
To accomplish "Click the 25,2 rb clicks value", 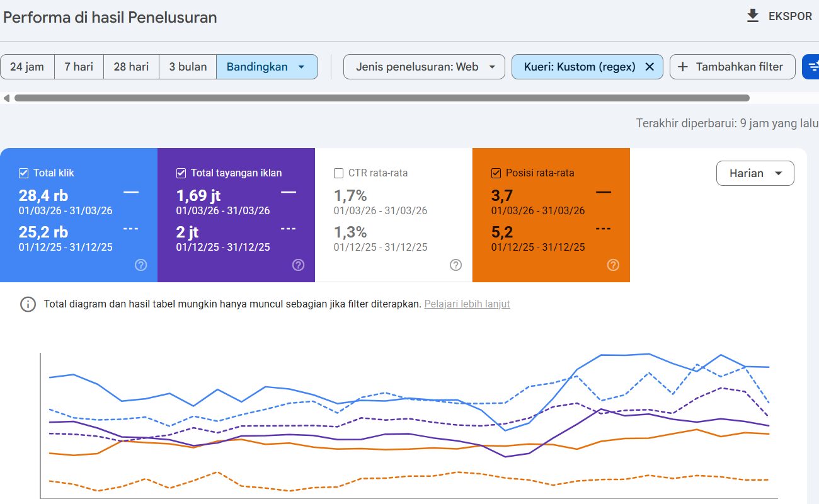I will (x=43, y=232).
